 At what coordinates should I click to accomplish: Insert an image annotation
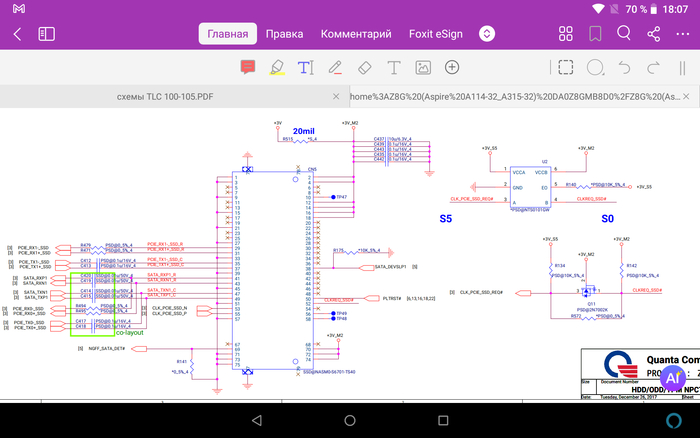423,67
